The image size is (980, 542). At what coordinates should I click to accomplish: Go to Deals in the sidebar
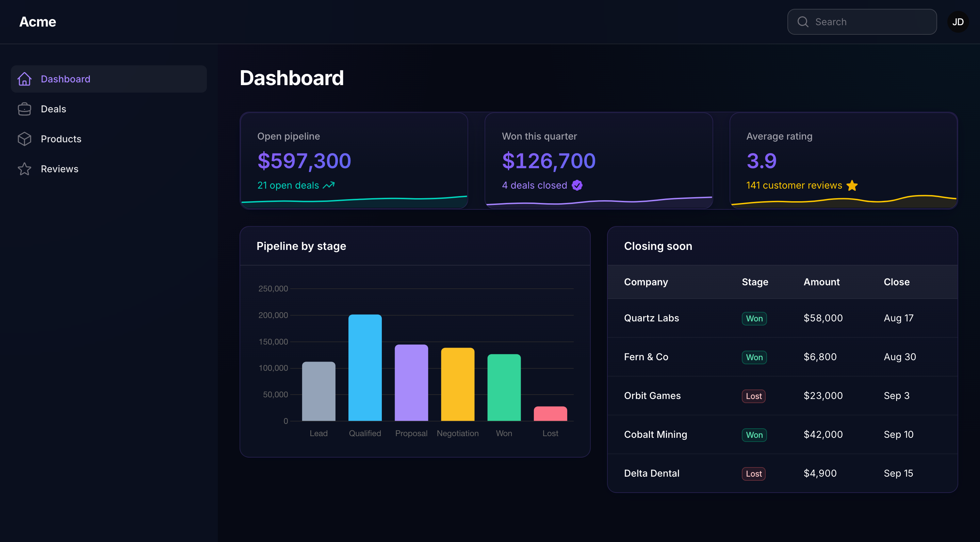tap(109, 109)
